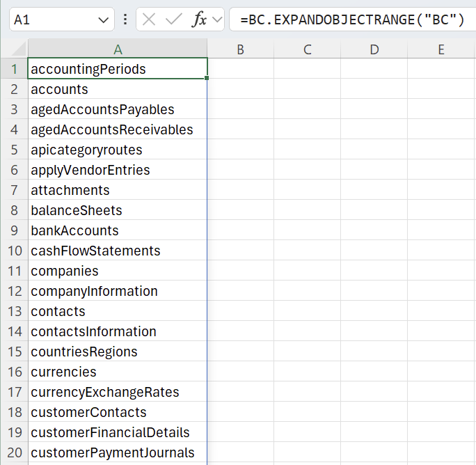Click the three-dot handle beside Name Box
This screenshot has width=476, height=465.
(125, 19)
